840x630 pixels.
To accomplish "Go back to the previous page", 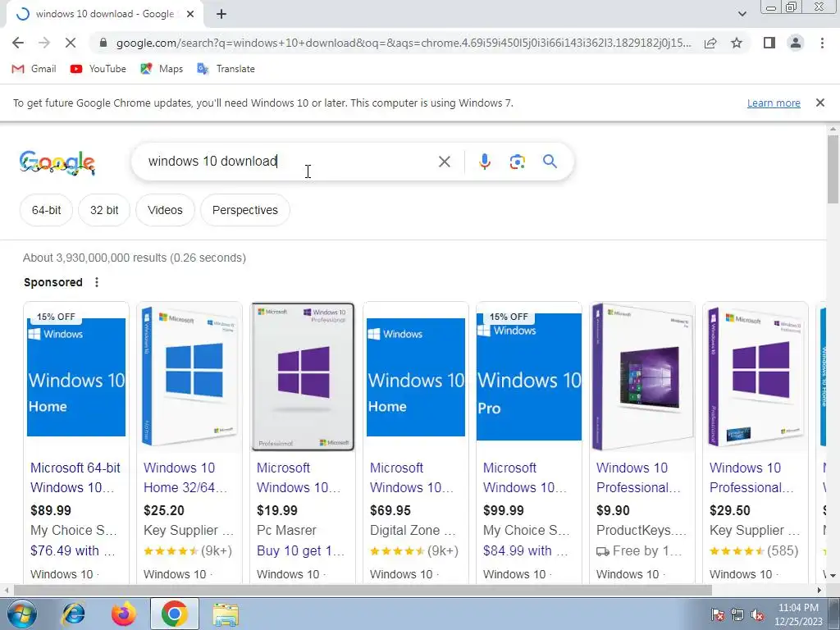I will click(x=18, y=43).
